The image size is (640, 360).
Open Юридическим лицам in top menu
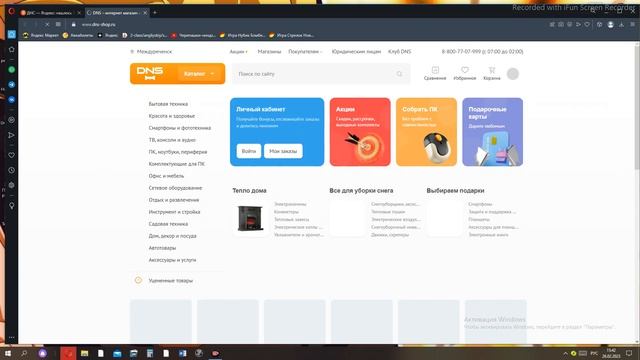(x=356, y=52)
